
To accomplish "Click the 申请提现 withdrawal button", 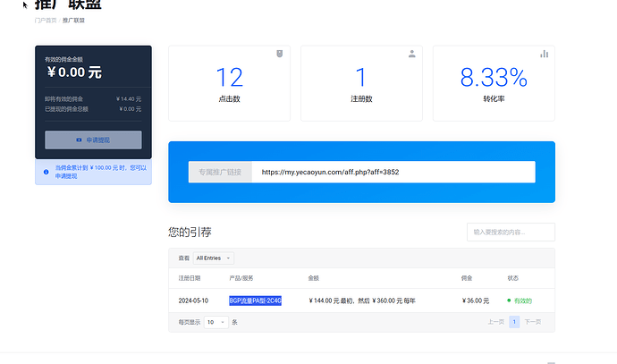I will click(93, 140).
